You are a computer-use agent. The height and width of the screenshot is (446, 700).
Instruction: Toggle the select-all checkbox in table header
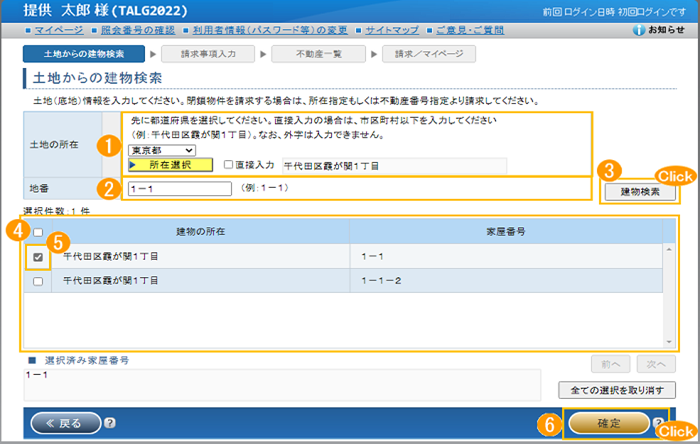(38, 231)
